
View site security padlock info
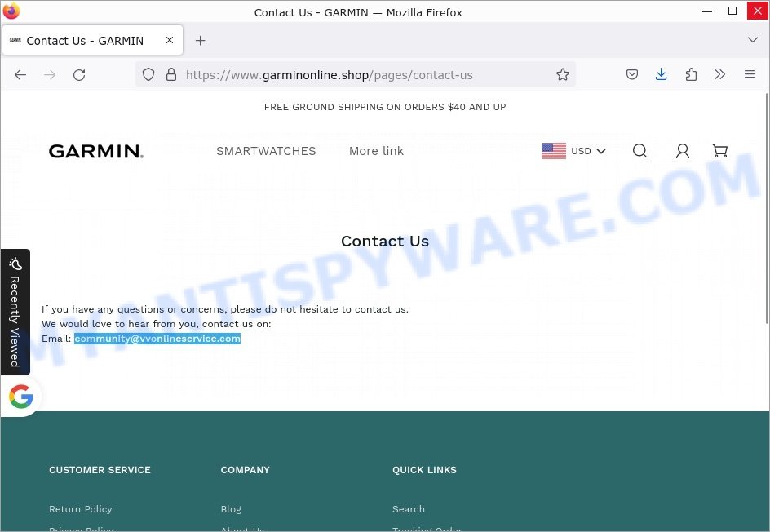[x=171, y=75]
